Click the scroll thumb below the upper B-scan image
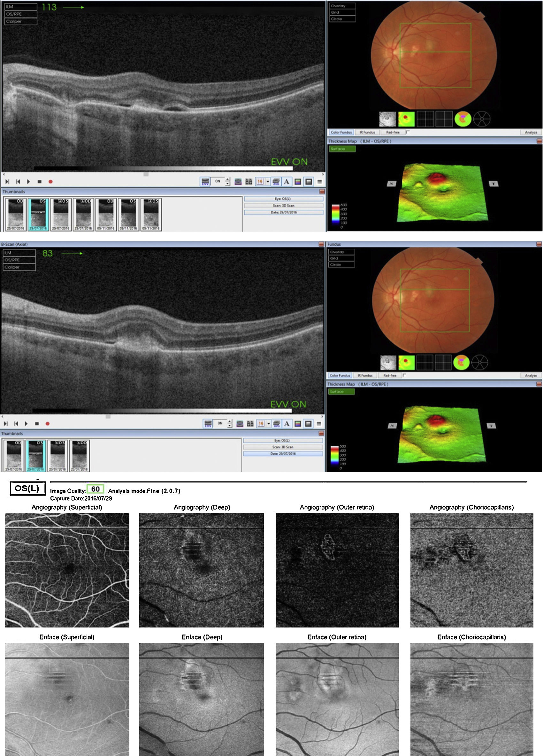Image resolution: width=543 pixels, height=756 pixels. [146, 174]
